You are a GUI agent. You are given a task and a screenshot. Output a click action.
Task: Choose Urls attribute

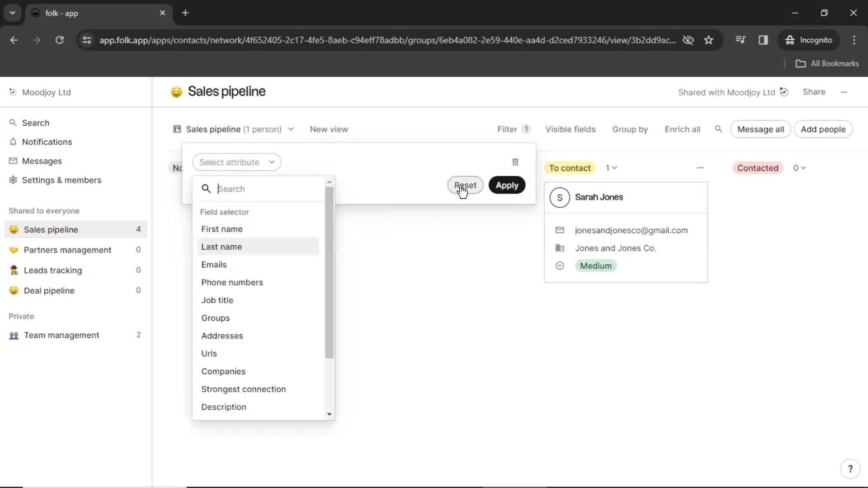coord(258,354)
